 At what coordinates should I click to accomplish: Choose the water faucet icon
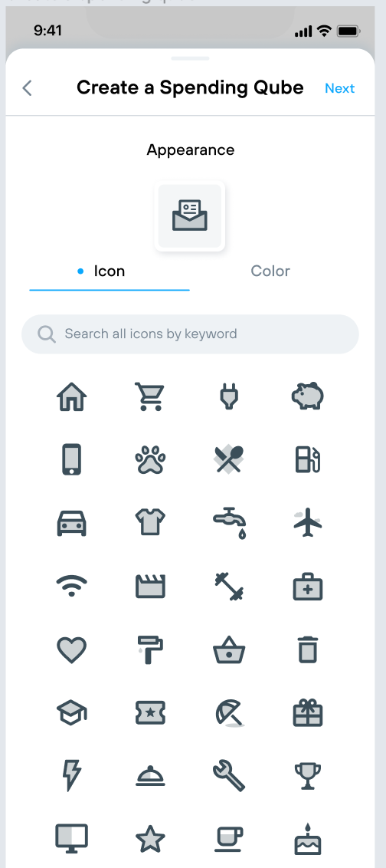[x=230, y=523]
